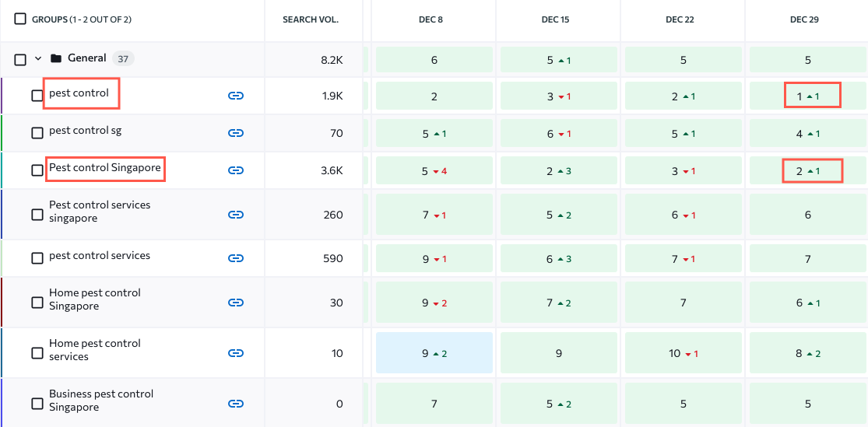Click DEC 8 cell for Pest control services singapore

[434, 215]
